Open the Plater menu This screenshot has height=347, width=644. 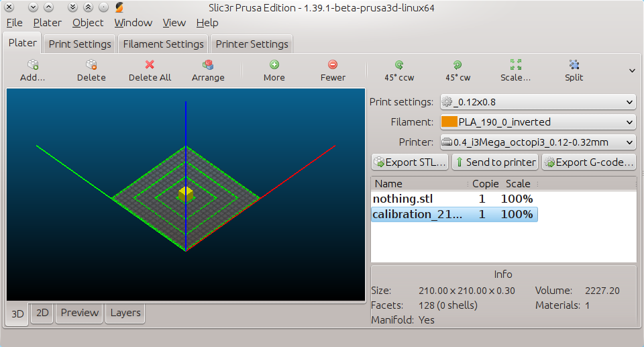[47, 23]
